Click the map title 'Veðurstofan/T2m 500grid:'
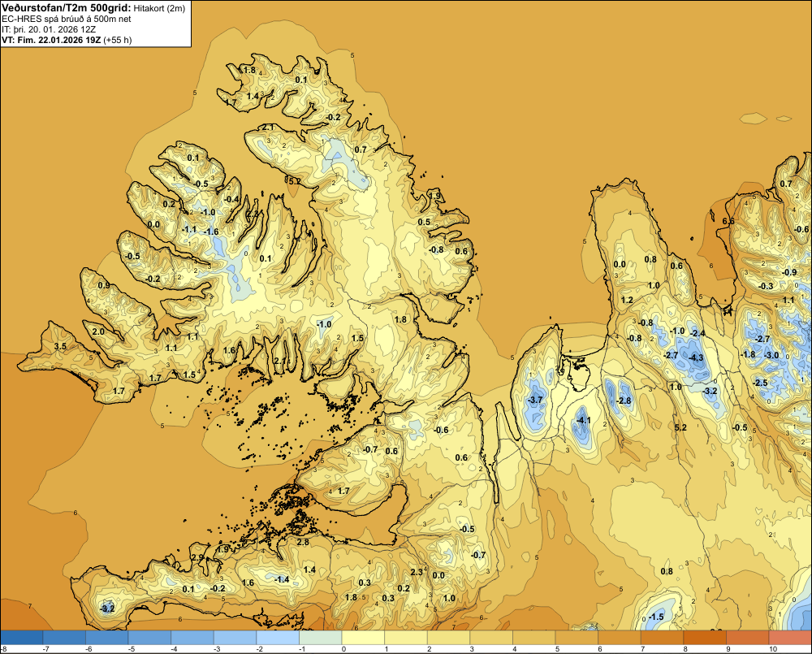812x654 pixels. 67,7
